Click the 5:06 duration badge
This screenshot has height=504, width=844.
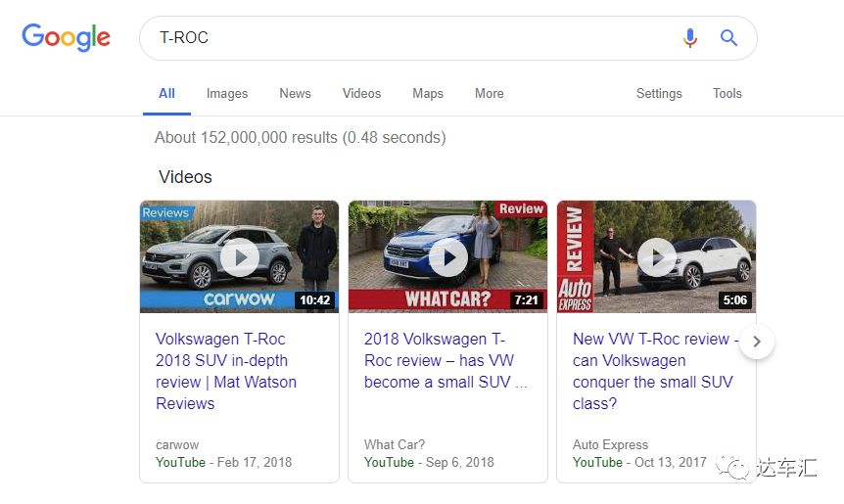point(735,300)
